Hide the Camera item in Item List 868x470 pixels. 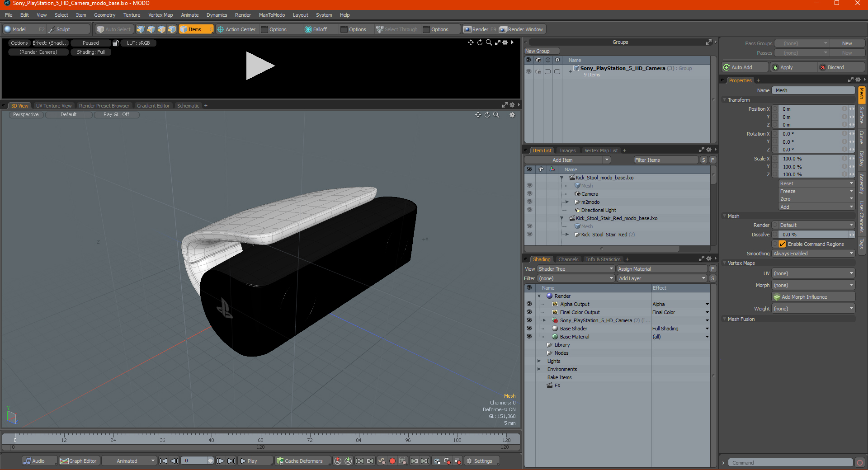(x=529, y=194)
